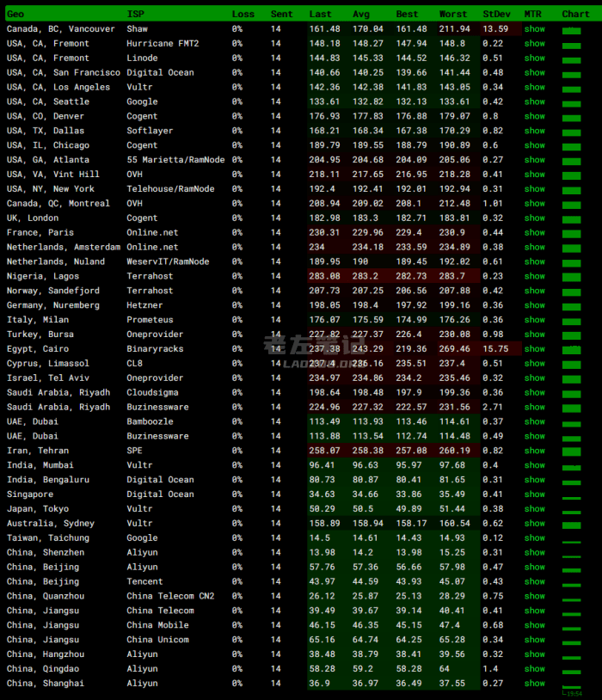Click show for France Paris Online.net
This screenshot has width=602, height=700.
pyautogui.click(x=535, y=232)
